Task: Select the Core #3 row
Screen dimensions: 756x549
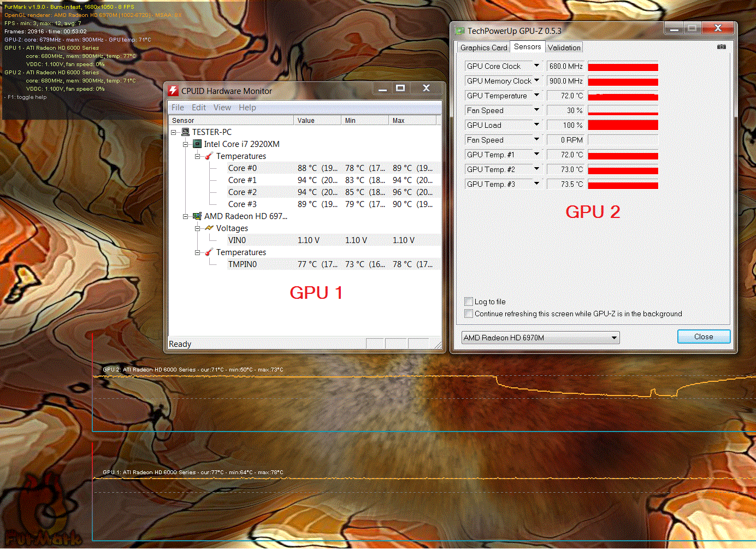Action: click(x=334, y=204)
